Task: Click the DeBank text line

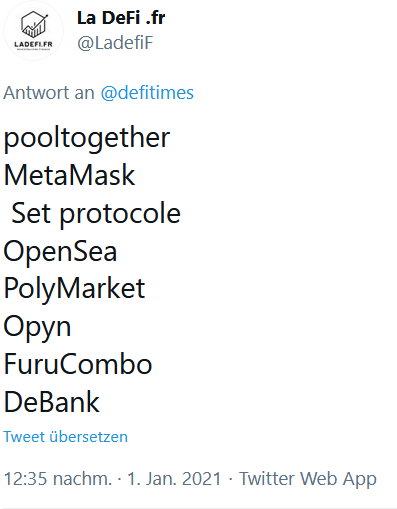Action: tap(51, 402)
